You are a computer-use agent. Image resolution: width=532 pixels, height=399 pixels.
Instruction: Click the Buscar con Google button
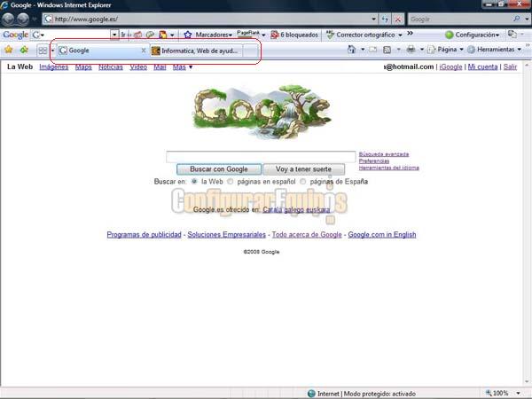pyautogui.click(x=219, y=169)
